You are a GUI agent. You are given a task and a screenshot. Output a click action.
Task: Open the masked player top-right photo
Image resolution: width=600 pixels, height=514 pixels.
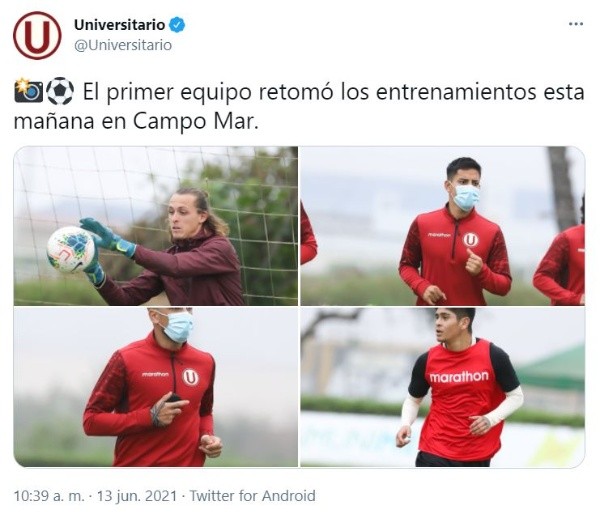443,226
